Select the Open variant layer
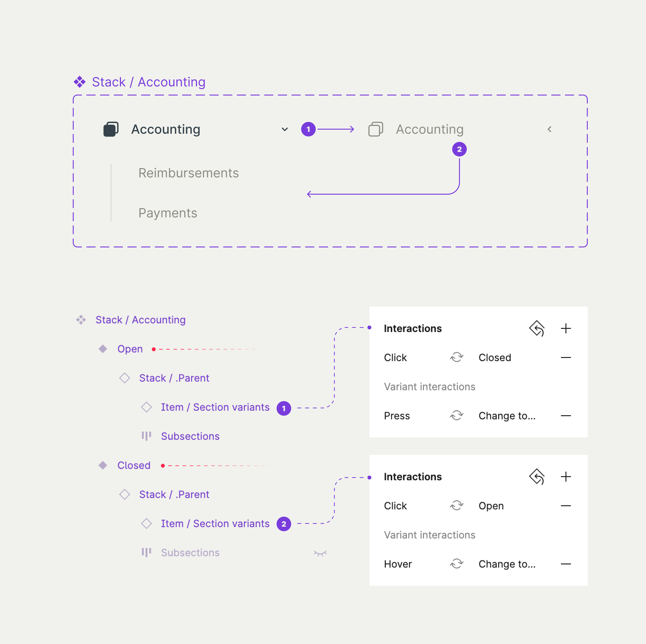646x644 pixels. tap(130, 349)
